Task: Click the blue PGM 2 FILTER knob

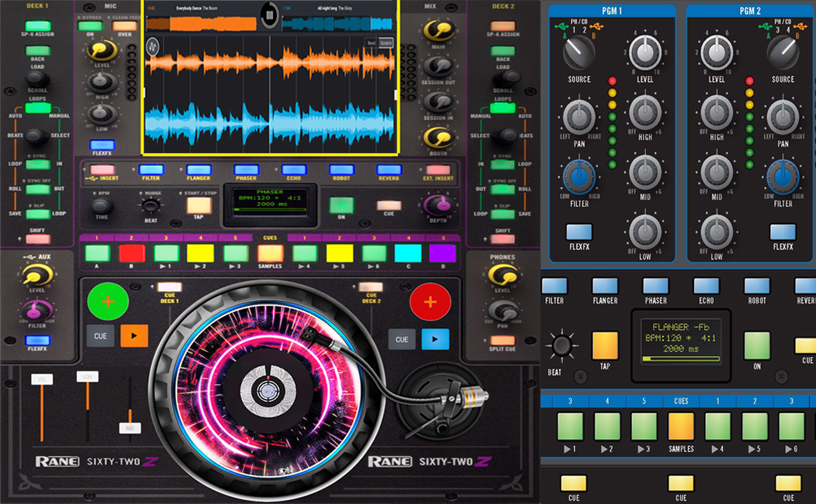Action: (x=783, y=177)
